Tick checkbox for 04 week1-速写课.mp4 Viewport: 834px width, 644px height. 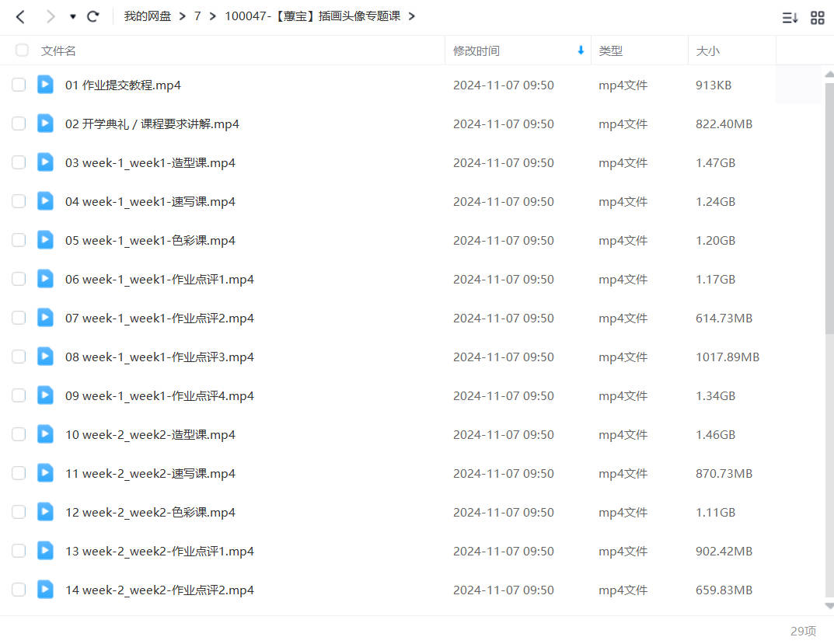click(19, 201)
